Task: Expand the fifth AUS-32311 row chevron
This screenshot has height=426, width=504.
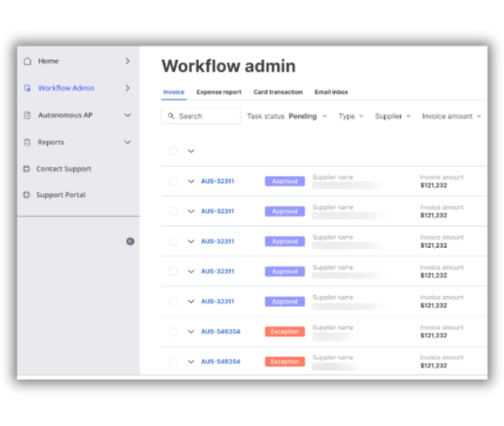Action: point(191,301)
